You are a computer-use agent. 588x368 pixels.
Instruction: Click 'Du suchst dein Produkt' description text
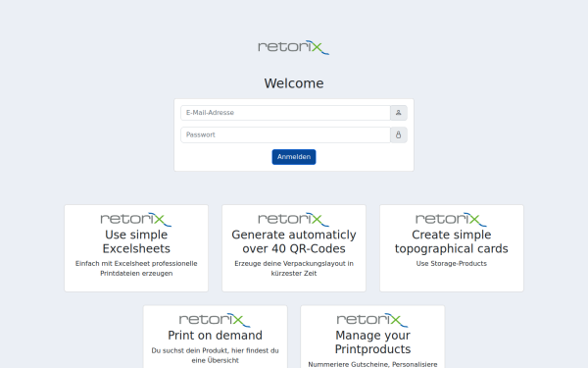pos(215,355)
